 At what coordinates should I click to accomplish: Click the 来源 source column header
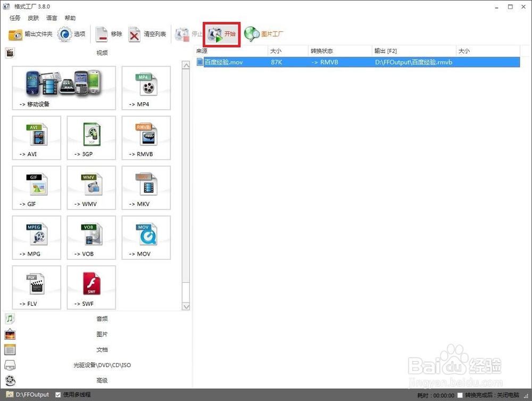231,51
